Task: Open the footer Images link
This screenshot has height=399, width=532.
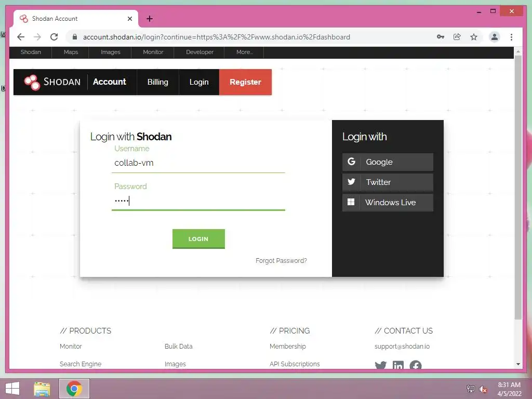Action: (x=175, y=364)
